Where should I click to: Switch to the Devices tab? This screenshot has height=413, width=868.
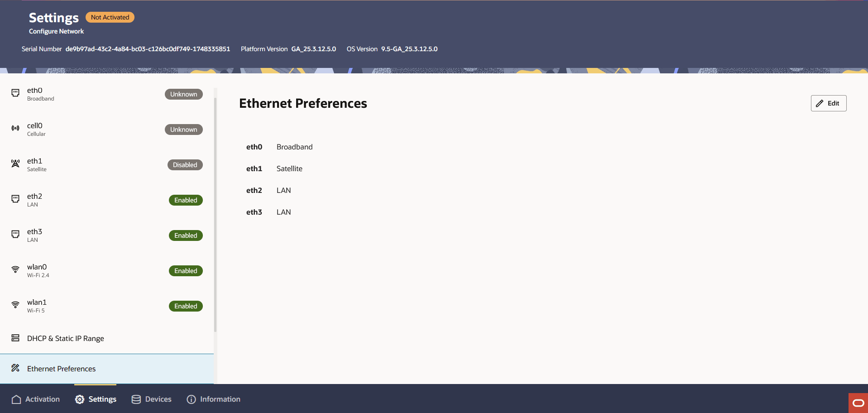pyautogui.click(x=151, y=399)
